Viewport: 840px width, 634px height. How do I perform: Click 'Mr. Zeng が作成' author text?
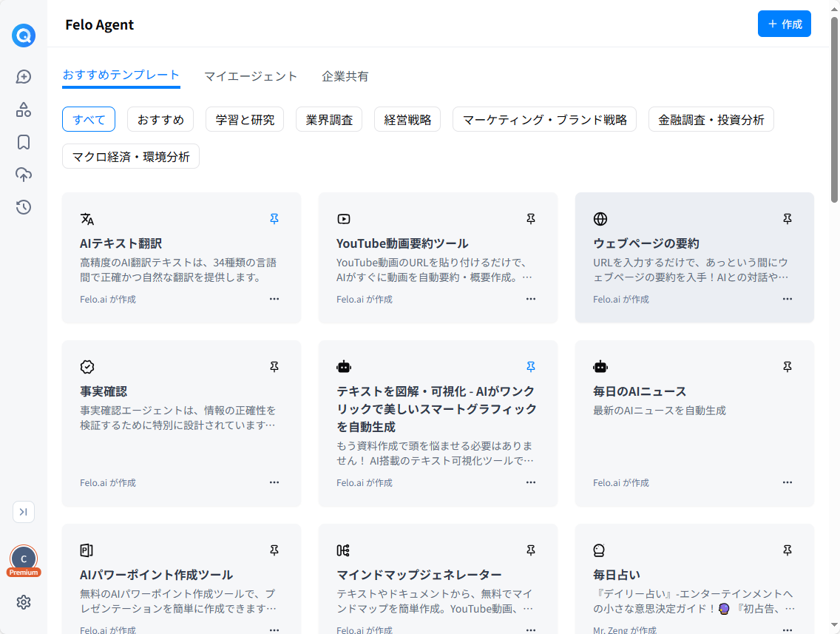coord(625,630)
